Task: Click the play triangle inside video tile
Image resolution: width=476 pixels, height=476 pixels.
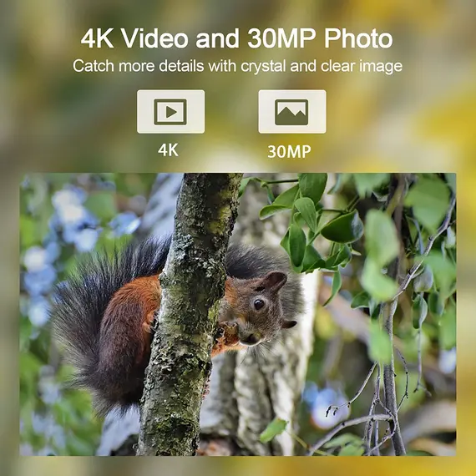Action: point(171,112)
